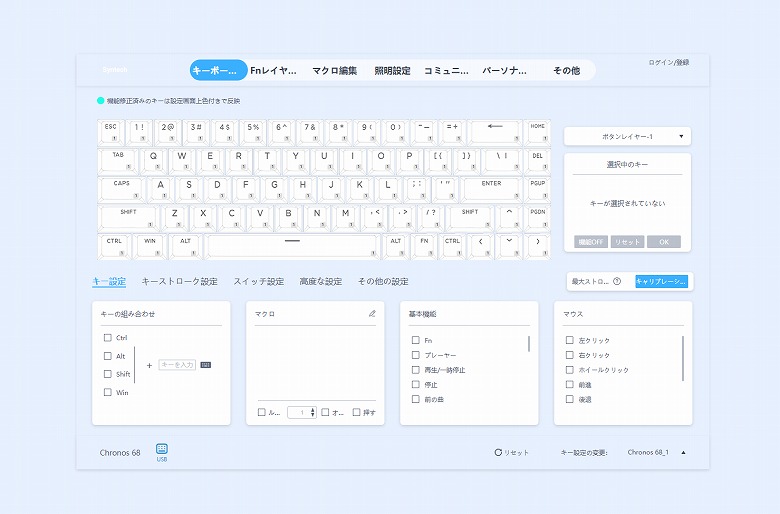Enable the Ctrl checkbox in key combination
The width and height of the screenshot is (780, 514).
tap(107, 337)
